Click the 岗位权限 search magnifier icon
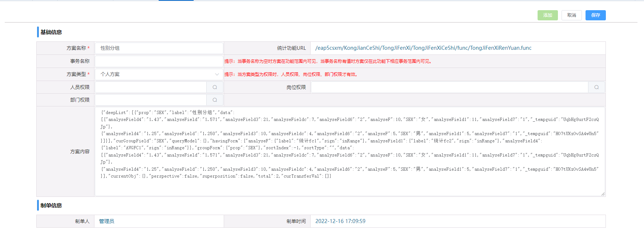Image resolution: width=644 pixels, height=239 pixels. click(596, 87)
